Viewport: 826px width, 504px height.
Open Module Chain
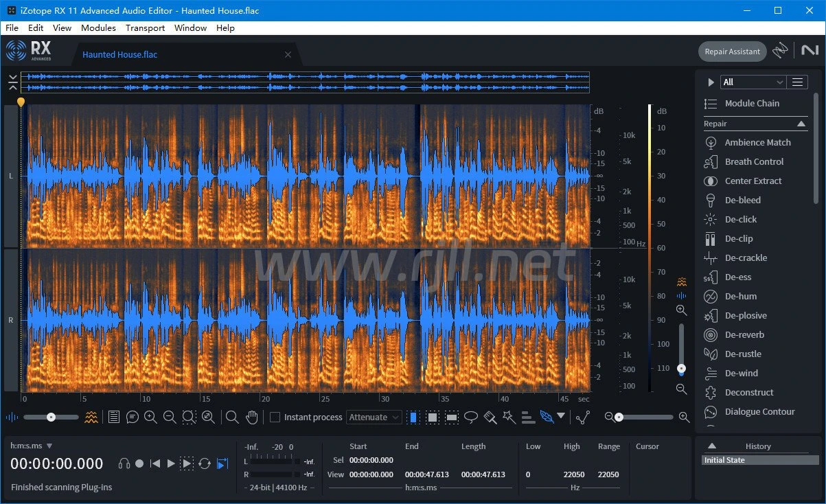[x=752, y=103]
